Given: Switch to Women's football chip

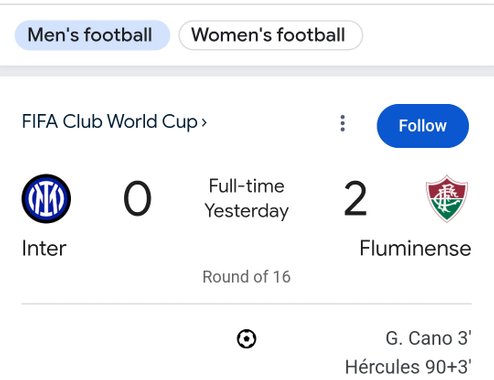Looking at the screenshot, I should click(x=271, y=35).
